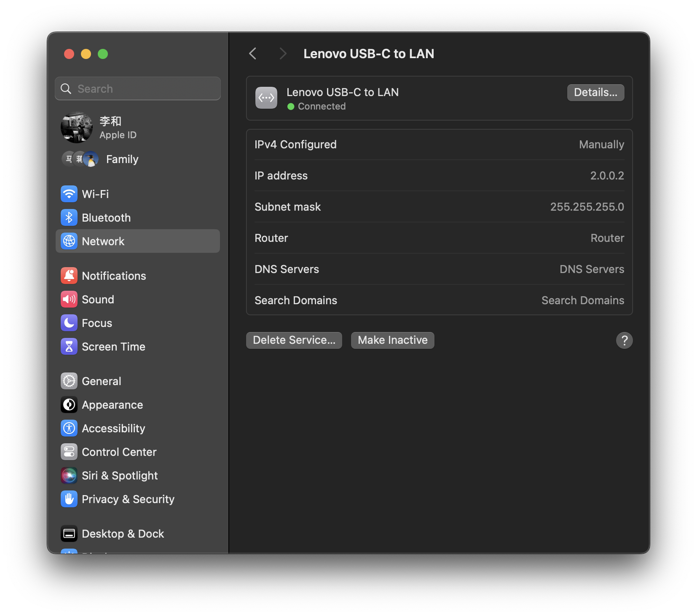The image size is (697, 616).
Task: Click the Bluetooth sidebar icon
Action: pyautogui.click(x=69, y=218)
